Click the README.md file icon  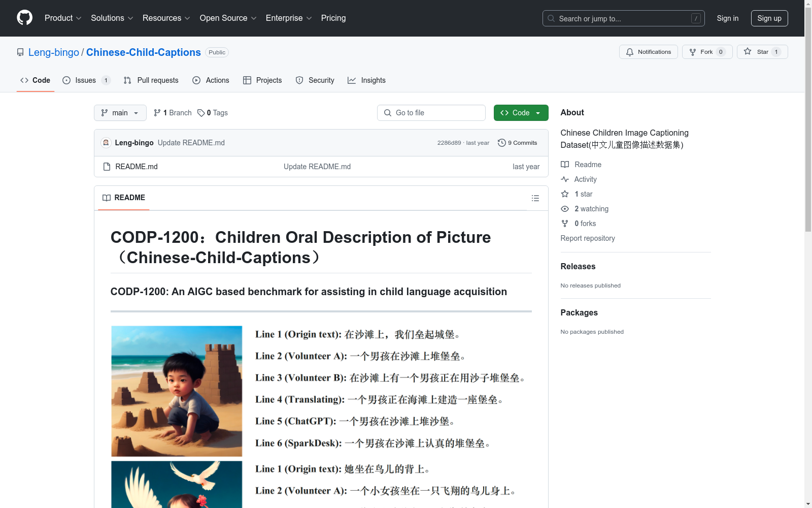click(107, 167)
